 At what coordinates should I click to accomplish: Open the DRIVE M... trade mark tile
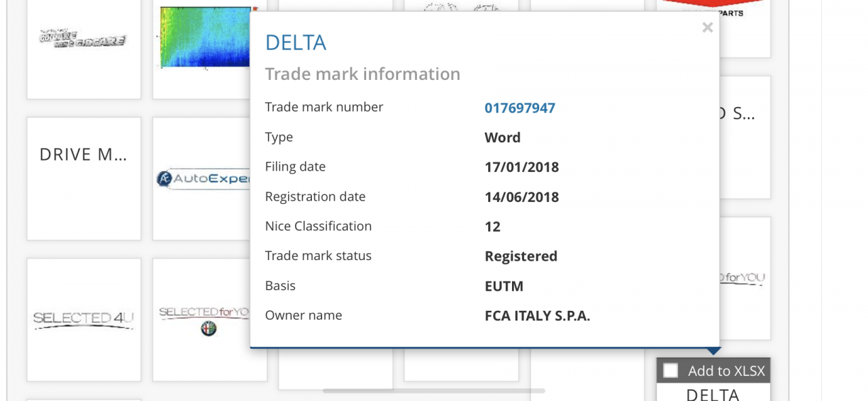coord(84,179)
